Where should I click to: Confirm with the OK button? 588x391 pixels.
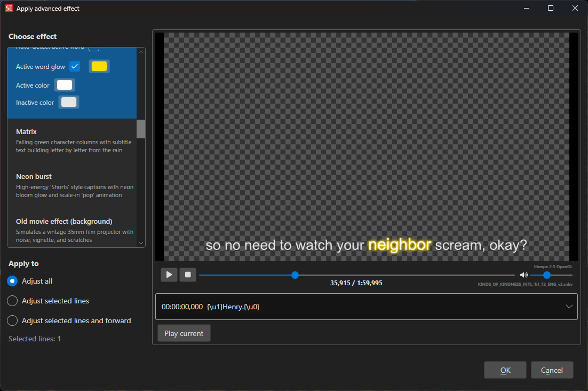[505, 370]
